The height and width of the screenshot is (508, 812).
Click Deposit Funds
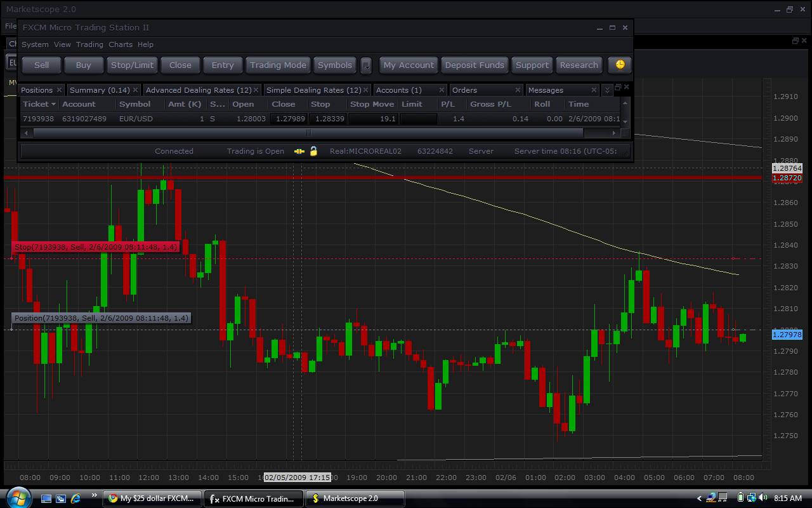click(475, 65)
